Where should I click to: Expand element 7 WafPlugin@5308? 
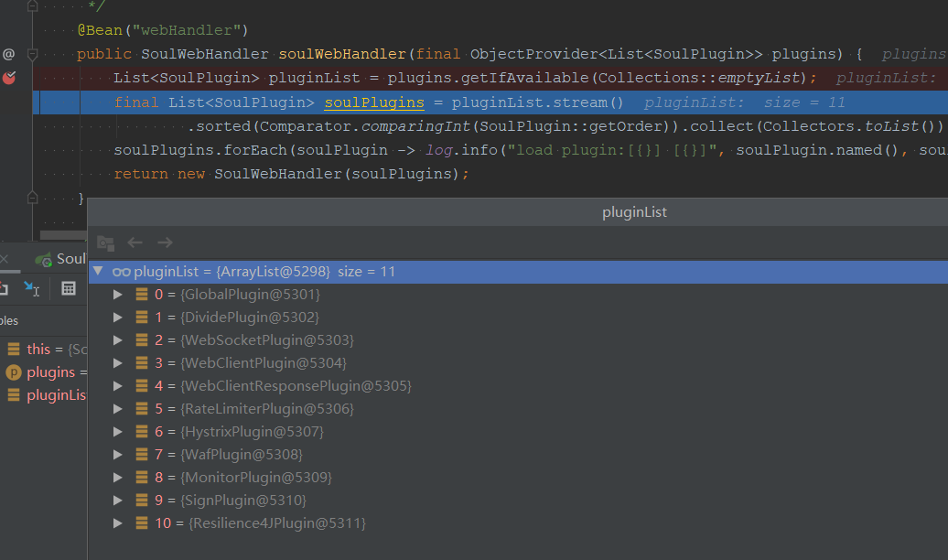coord(118,455)
